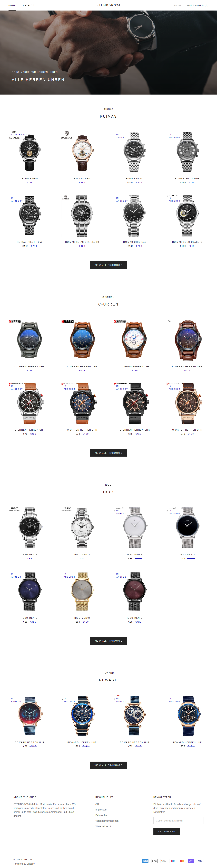Open the Katalog menu item

click(29, 5)
